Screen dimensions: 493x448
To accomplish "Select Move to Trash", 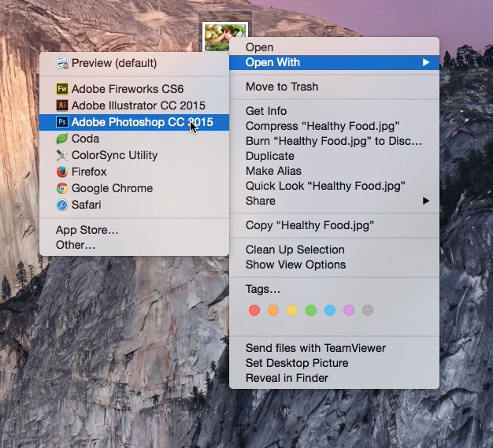I will pos(334,87).
